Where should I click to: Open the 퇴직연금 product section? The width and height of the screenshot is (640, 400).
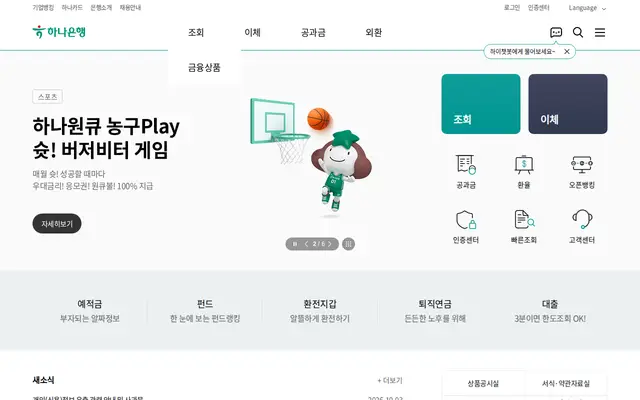435,311
